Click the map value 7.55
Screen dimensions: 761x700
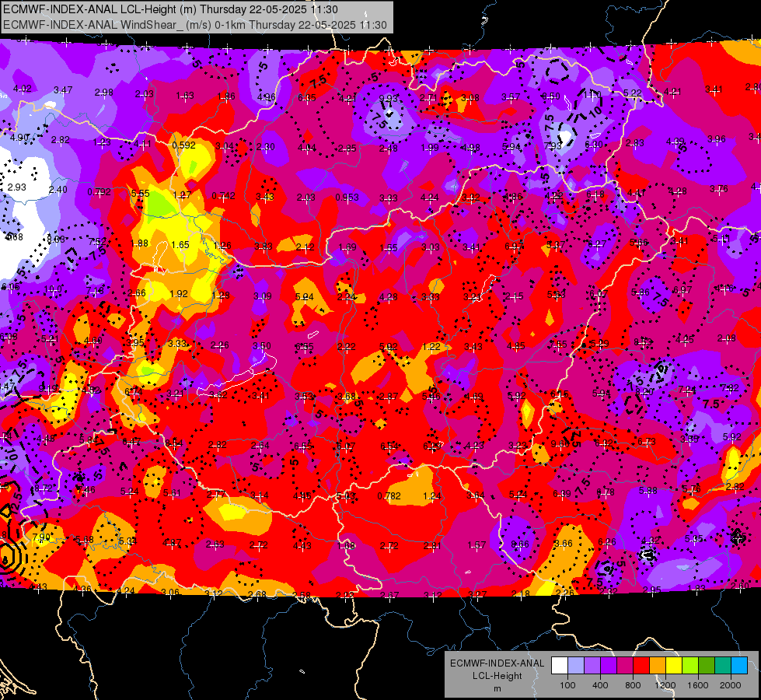[558, 344]
